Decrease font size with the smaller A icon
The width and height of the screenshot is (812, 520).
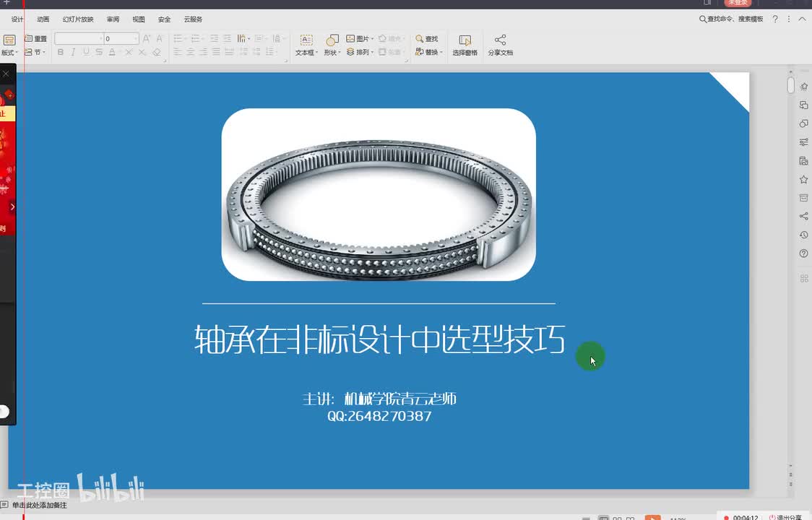click(160, 39)
